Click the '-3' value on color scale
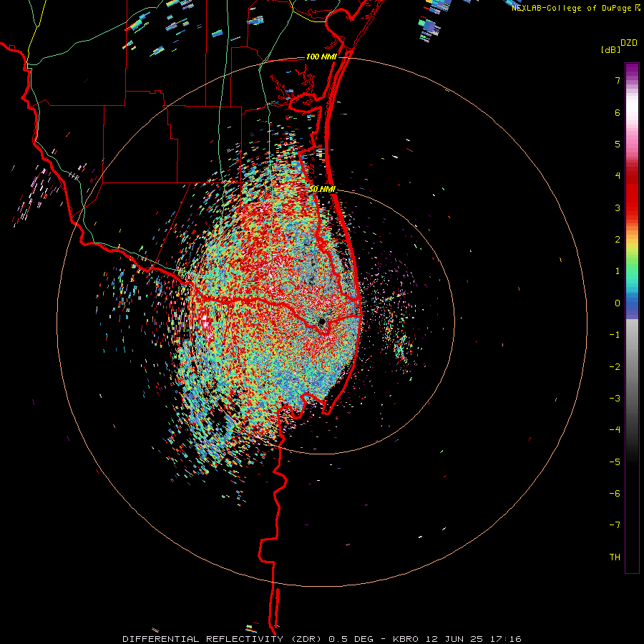The width and height of the screenshot is (644, 644). click(x=615, y=399)
